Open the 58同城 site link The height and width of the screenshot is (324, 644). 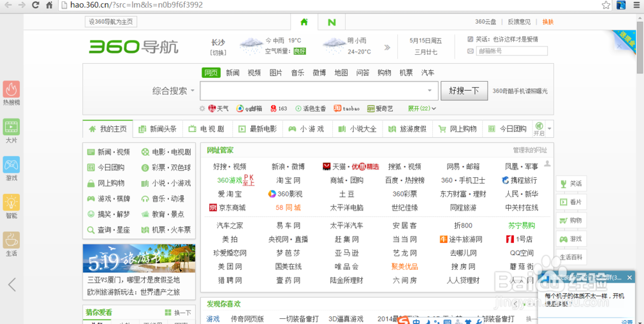[289, 207]
